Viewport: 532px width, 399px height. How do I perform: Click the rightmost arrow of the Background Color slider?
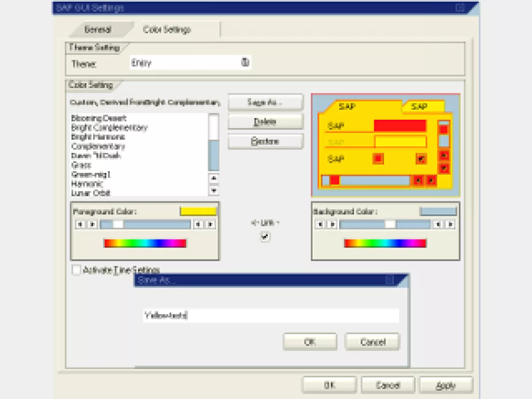pyautogui.click(x=450, y=224)
